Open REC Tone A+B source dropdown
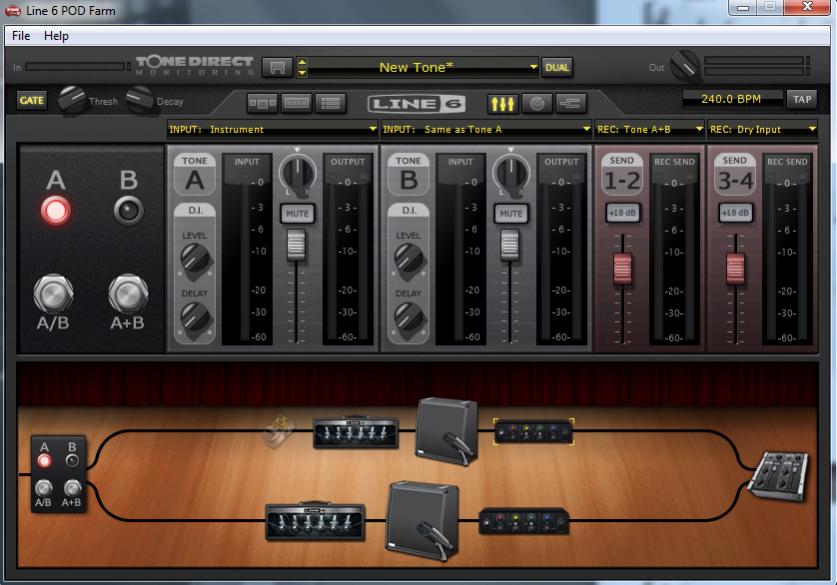This screenshot has width=837, height=585. point(650,129)
